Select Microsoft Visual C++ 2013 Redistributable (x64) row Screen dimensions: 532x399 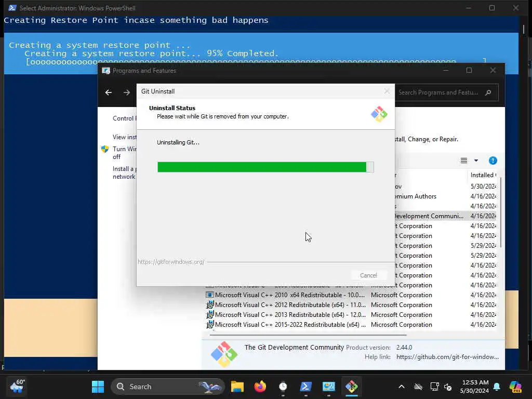351,315
